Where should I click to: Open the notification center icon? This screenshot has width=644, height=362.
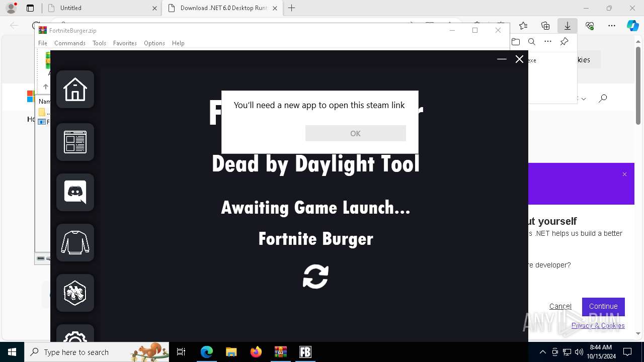tap(627, 352)
